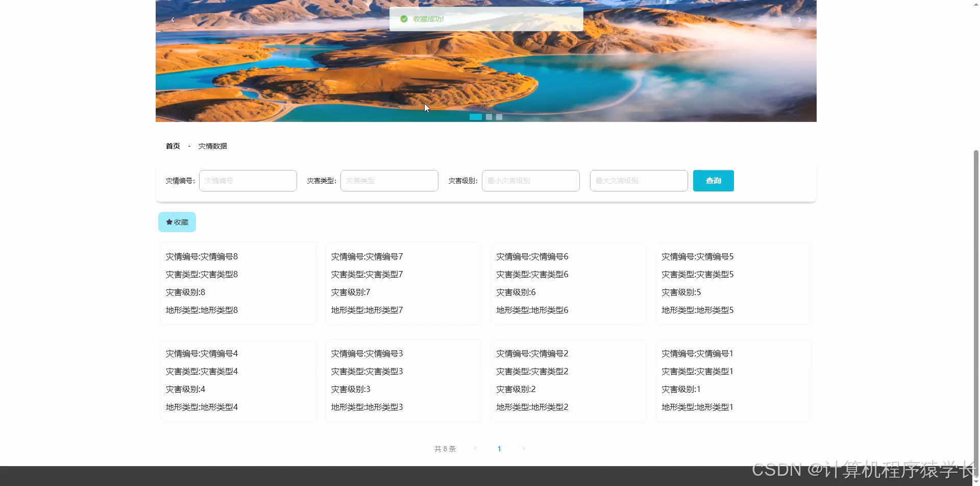Click text 灾害类型:灾害类型6
This screenshot has height=486, width=980.
(532, 275)
